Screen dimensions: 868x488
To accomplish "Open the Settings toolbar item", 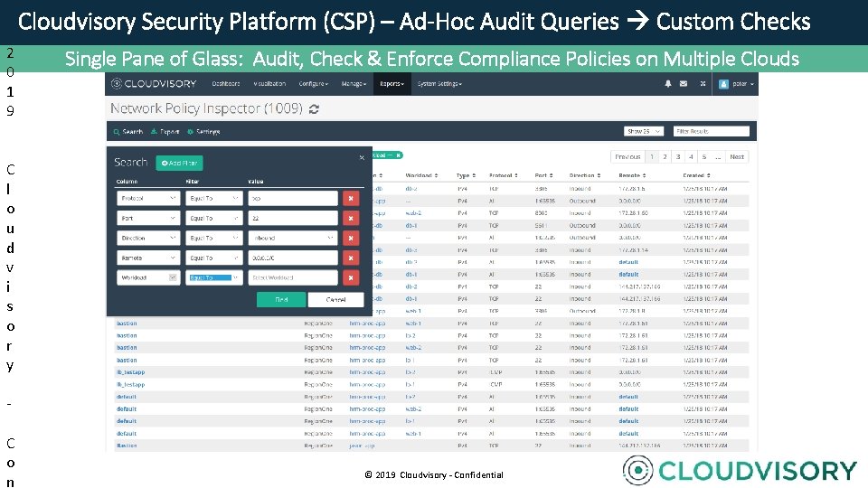I will click(203, 132).
